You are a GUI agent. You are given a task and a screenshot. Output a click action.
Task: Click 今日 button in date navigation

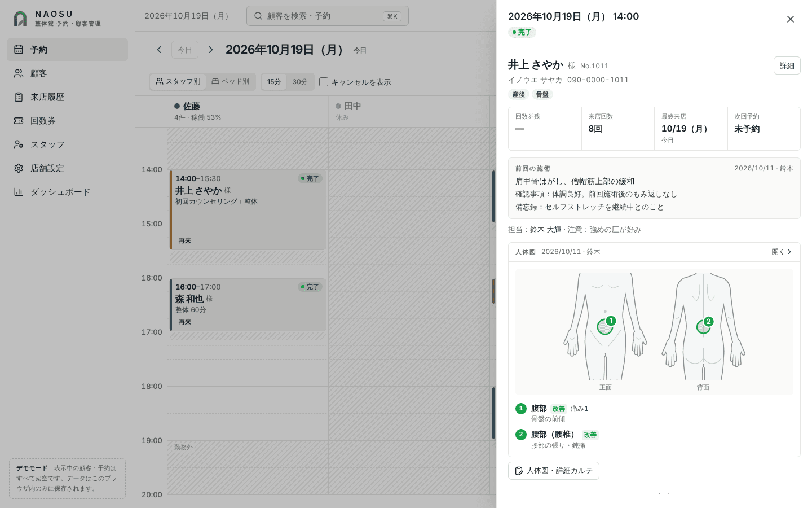click(x=185, y=50)
